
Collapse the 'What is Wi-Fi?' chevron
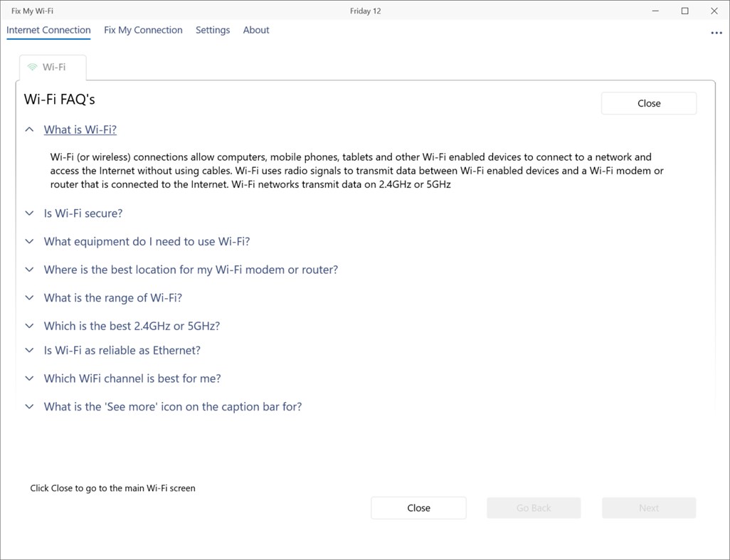click(x=29, y=130)
